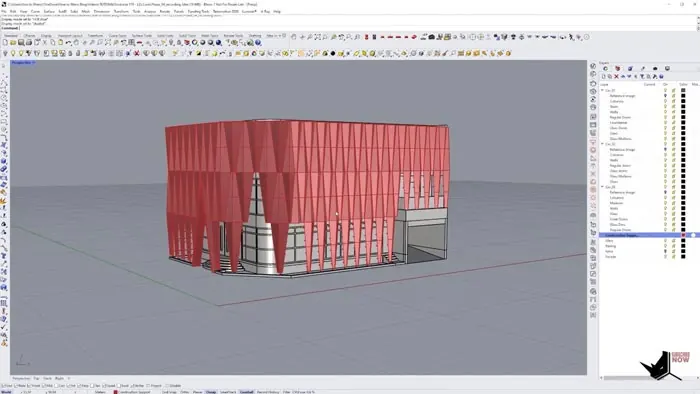
Task: Toggle the Project osnap checkbox
Action: click(x=148, y=386)
